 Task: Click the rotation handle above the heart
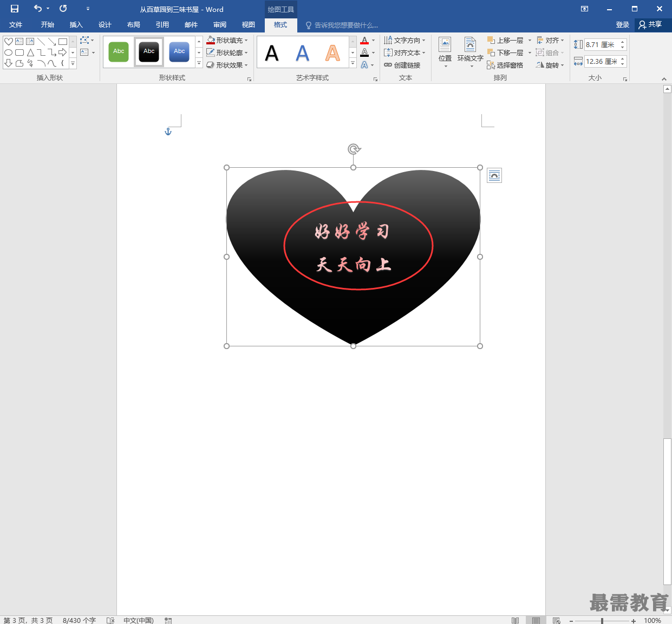354,149
